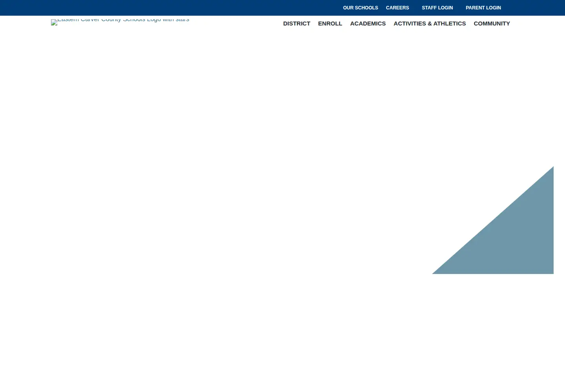Open the Staff Login link
Screen dimensions: 565x392
tap(437, 8)
